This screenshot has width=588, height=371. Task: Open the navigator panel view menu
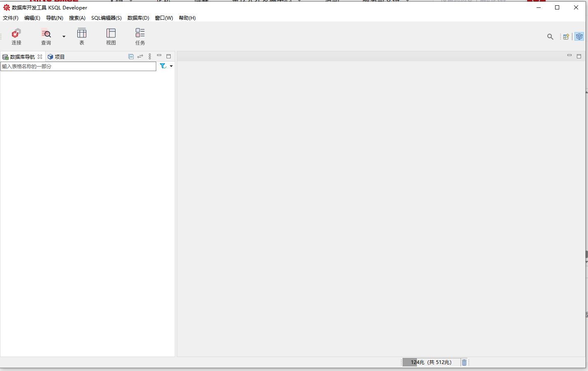[150, 57]
